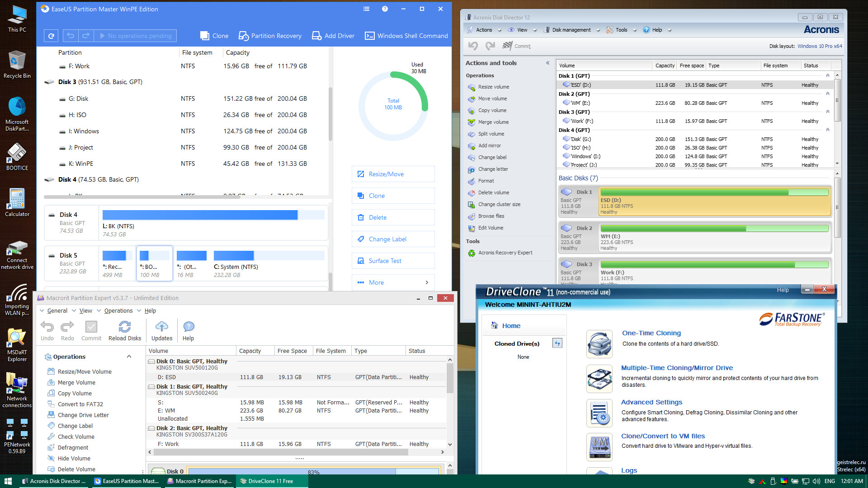
Task: Open the Operations menu in Macrorit
Action: [x=118, y=310]
